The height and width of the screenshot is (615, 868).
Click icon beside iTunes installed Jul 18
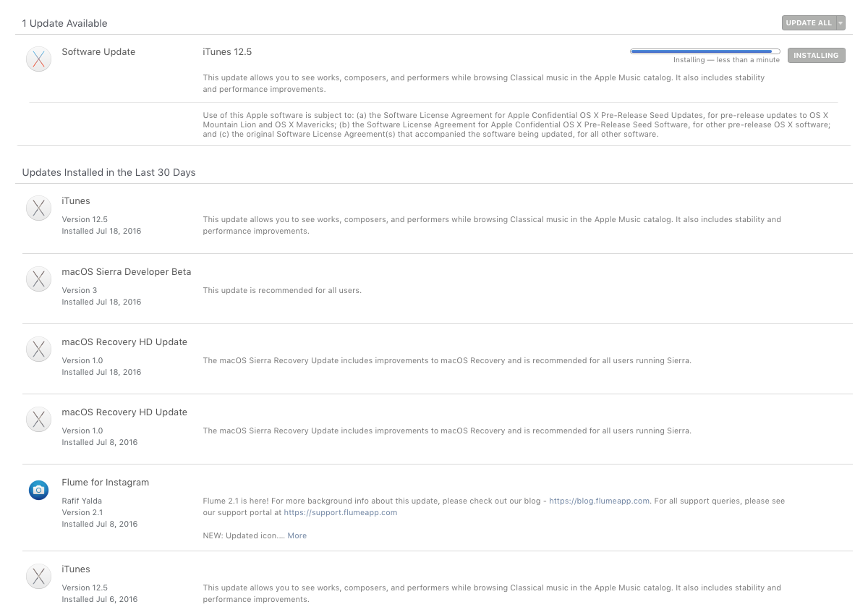tap(38, 208)
